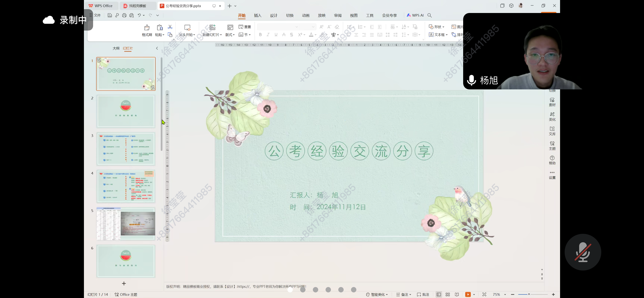Click the zoom slider handle
The image size is (644, 298).
pos(529,294)
